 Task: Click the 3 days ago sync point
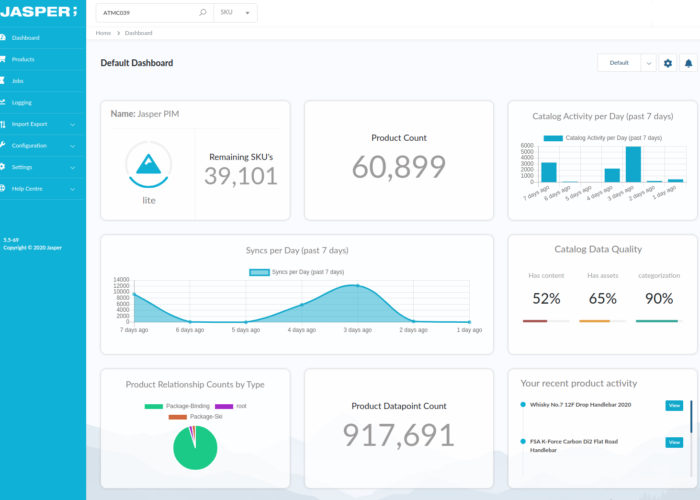(x=357, y=286)
